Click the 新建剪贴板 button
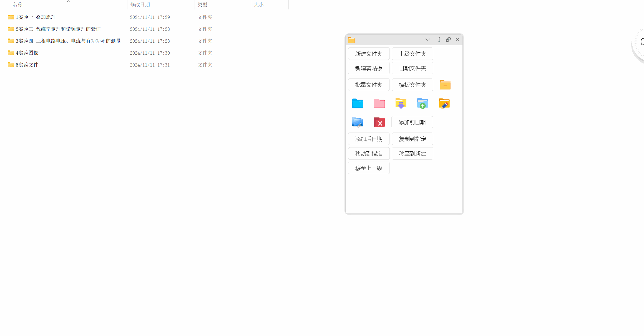This screenshot has width=644, height=336. pos(369,68)
